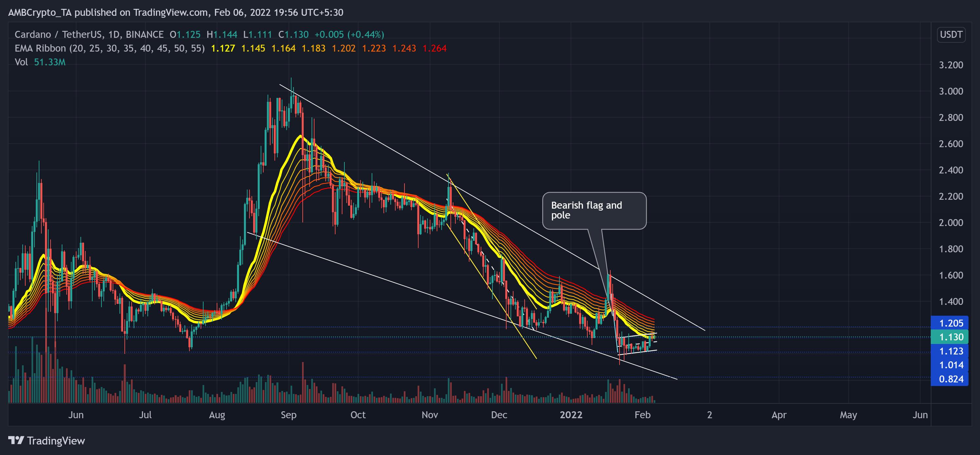Click the USDT currency button
This screenshot has height=455, width=980.
pos(951,34)
